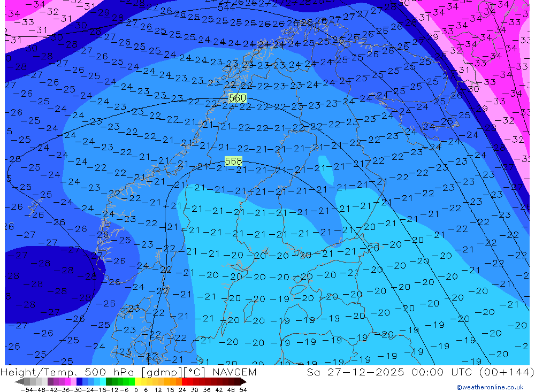This screenshot has width=535, height=392.
Task: Open the weatheronline.co.uk copyright link
Action: pyautogui.click(x=490, y=387)
